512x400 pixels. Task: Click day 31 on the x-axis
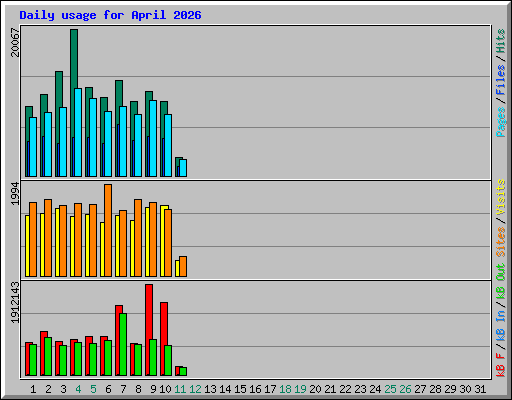coord(480,389)
